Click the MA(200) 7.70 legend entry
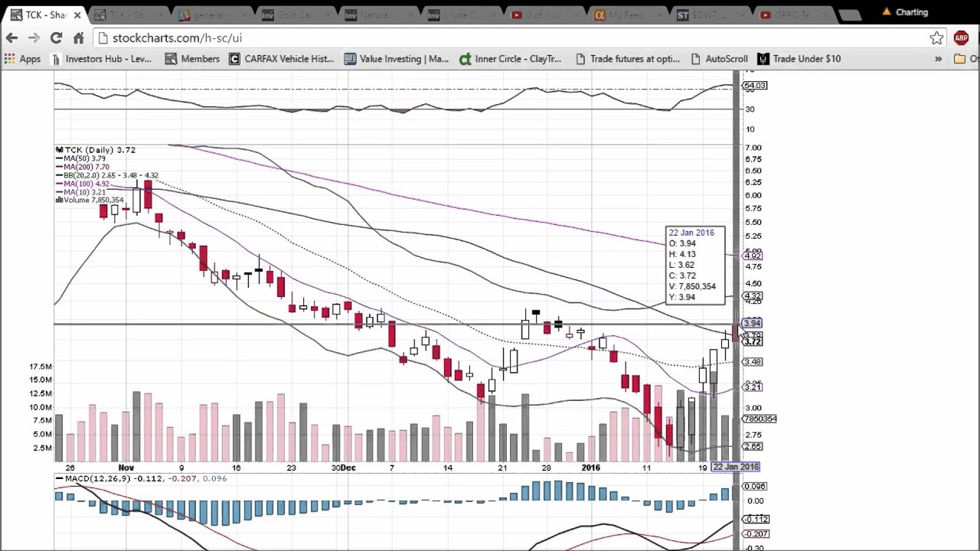Image resolution: width=980 pixels, height=551 pixels. click(82, 167)
